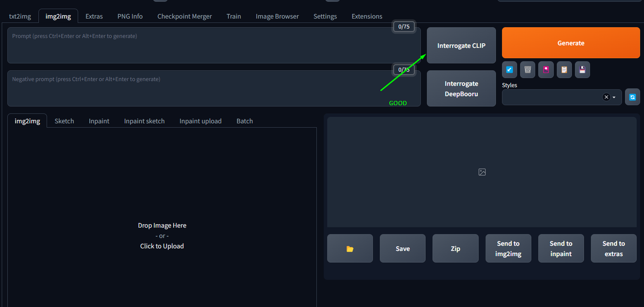Screen dimensions: 644x307
Task: Clear selected styles with the X icon
Action: (x=606, y=97)
